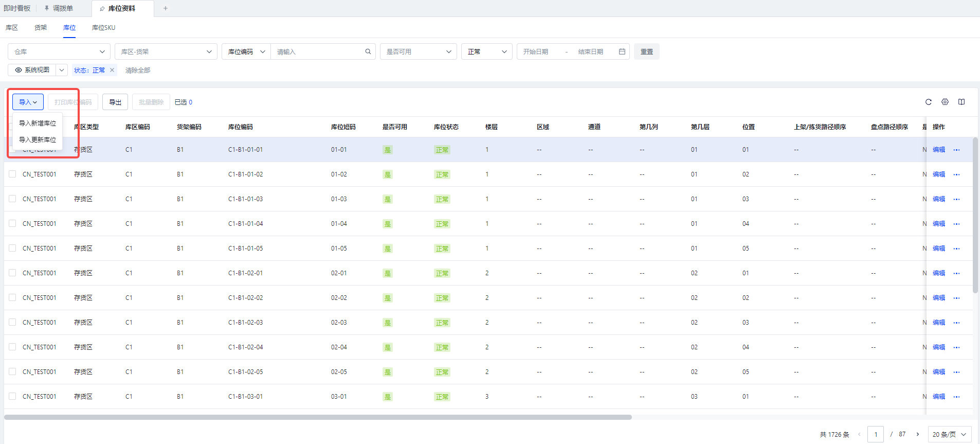This screenshot has width=980, height=444.
Task: Expand the 仓库 dropdown
Action: coord(59,51)
